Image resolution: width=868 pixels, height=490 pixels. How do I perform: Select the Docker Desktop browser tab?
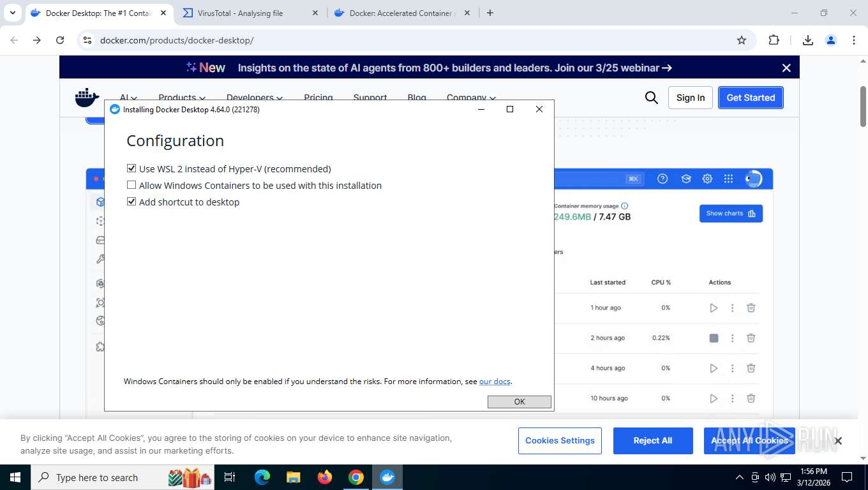(x=98, y=13)
